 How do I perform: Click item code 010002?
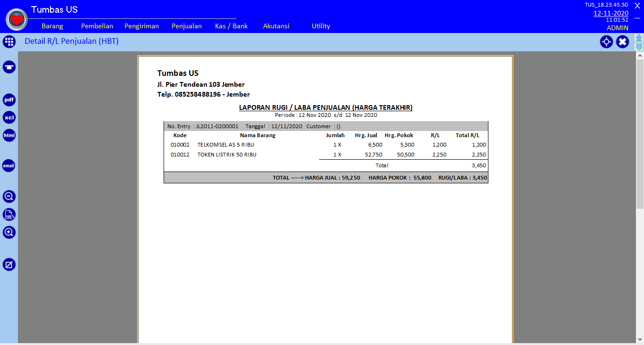pos(180,145)
